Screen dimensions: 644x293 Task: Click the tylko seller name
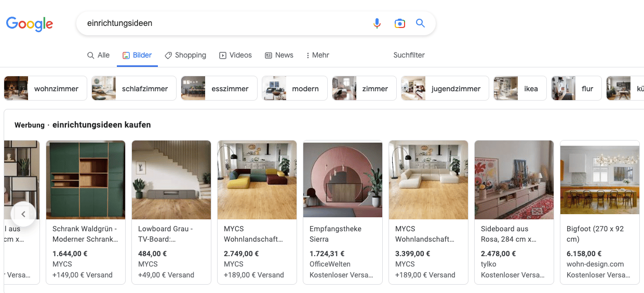(489, 264)
